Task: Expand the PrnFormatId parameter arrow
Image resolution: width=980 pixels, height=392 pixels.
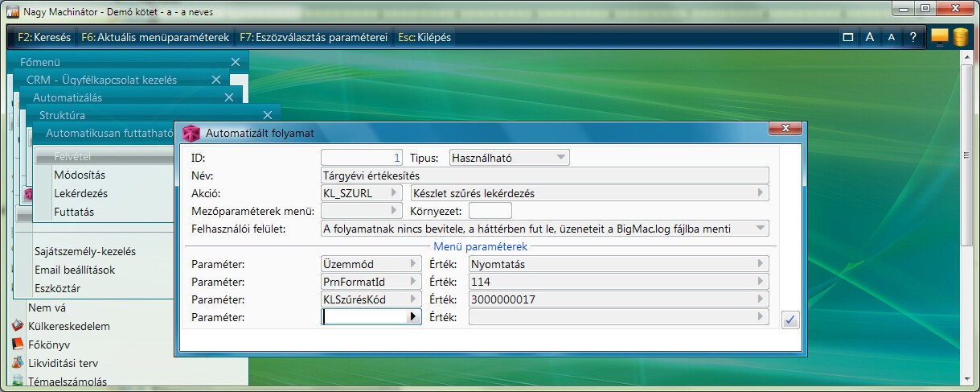Action: 413,282
